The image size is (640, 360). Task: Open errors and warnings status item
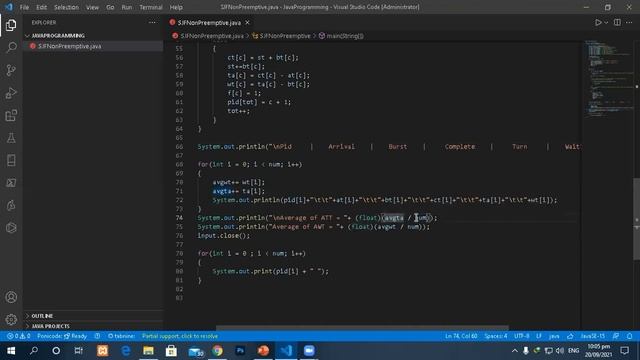click(18, 336)
